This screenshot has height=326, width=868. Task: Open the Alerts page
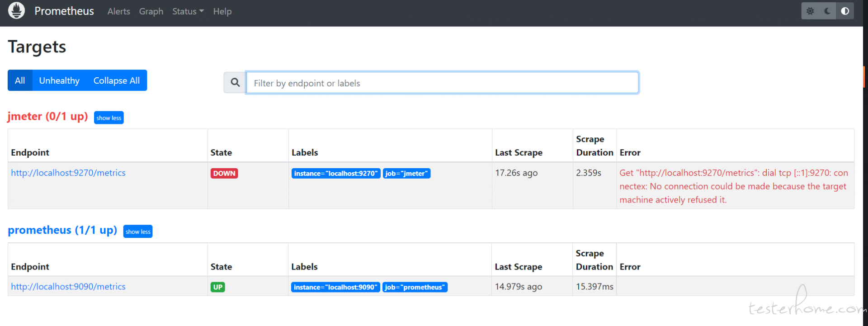pyautogui.click(x=119, y=11)
